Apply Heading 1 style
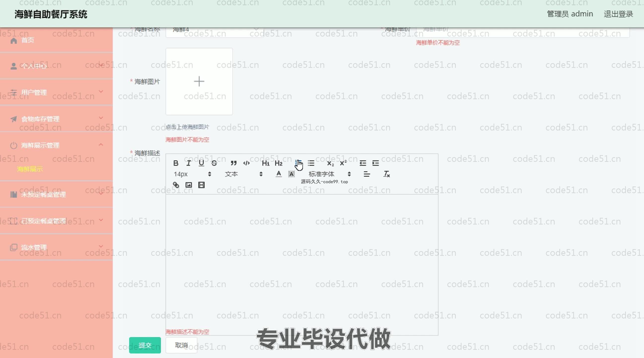The width and height of the screenshot is (644, 358). coord(265,163)
